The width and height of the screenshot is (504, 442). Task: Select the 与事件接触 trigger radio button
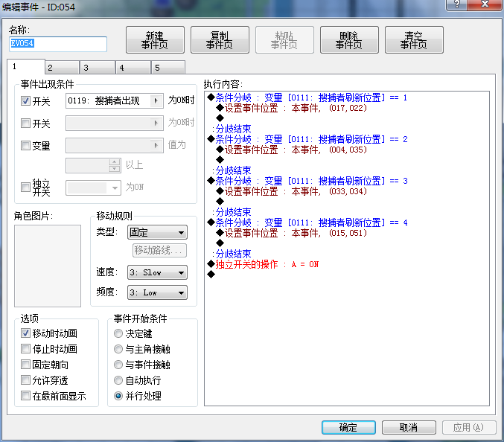point(118,365)
